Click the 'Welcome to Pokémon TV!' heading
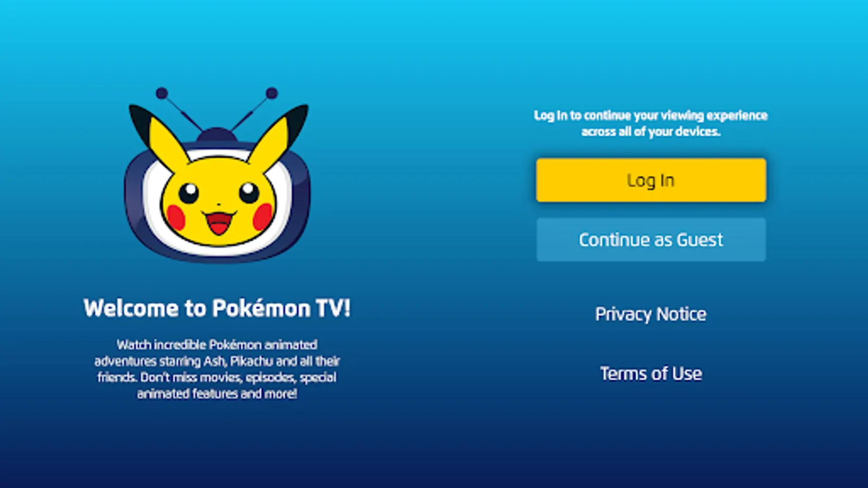 click(217, 308)
